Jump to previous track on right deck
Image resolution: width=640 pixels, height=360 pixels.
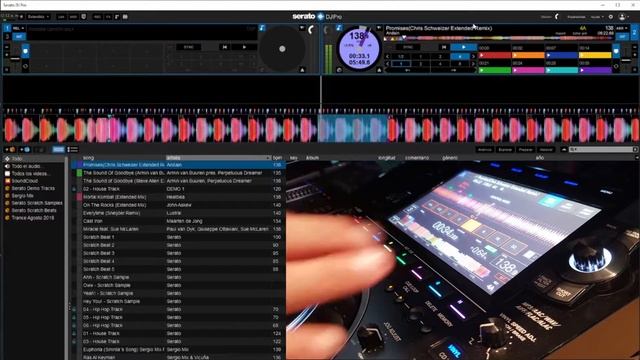(444, 47)
